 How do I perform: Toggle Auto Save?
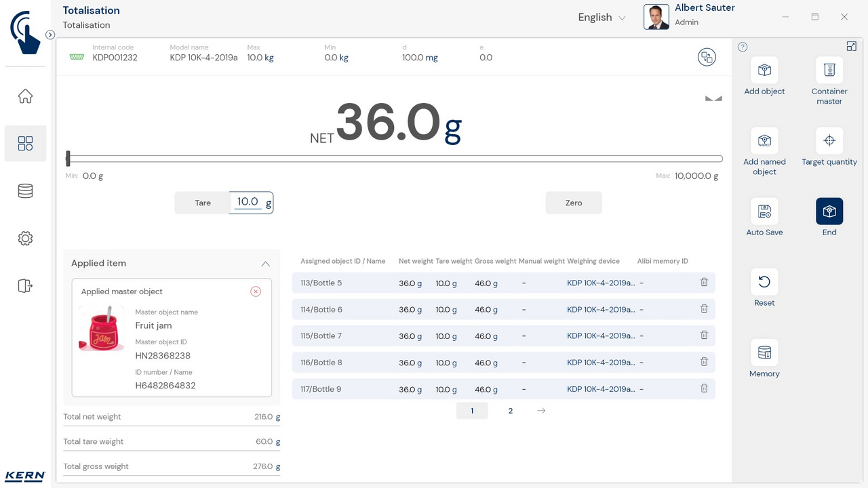click(764, 211)
